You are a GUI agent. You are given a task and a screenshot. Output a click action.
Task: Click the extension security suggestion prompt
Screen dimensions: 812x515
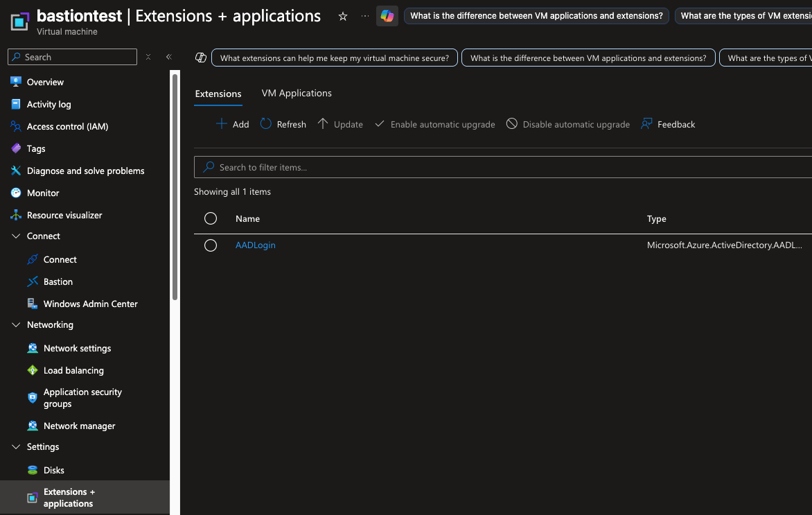335,58
